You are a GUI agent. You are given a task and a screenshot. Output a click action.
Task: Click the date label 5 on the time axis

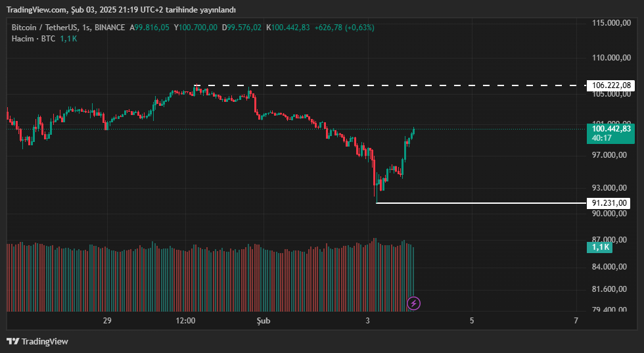(x=472, y=321)
